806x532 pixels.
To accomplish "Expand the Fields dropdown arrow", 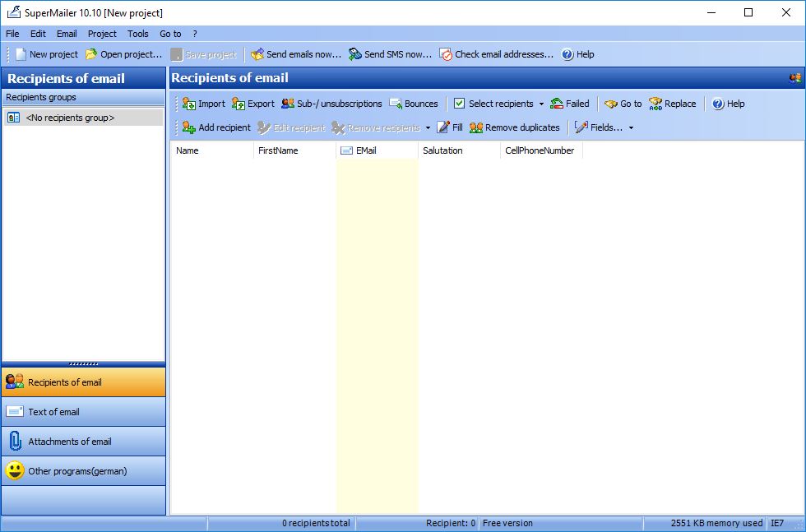I will tap(632, 127).
